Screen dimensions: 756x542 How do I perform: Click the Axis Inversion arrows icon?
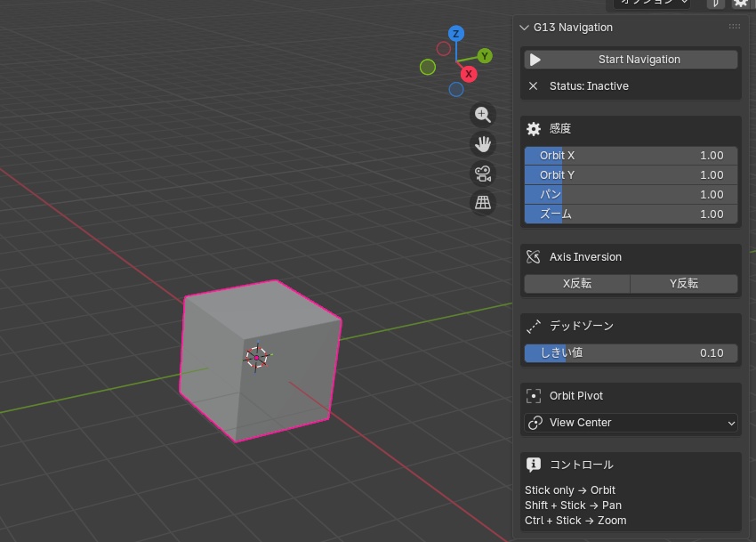(533, 256)
